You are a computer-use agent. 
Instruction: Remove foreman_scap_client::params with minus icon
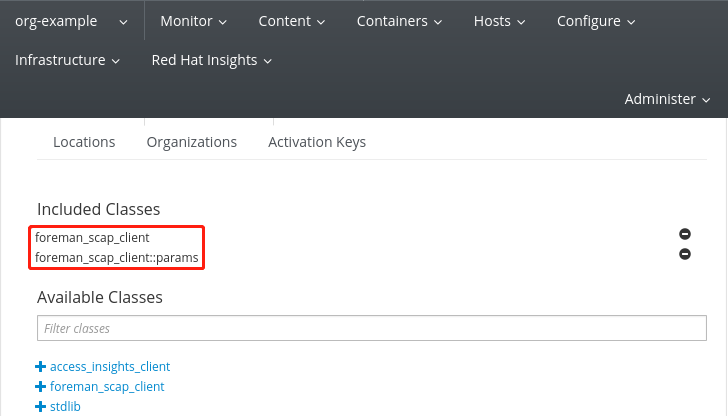click(685, 254)
